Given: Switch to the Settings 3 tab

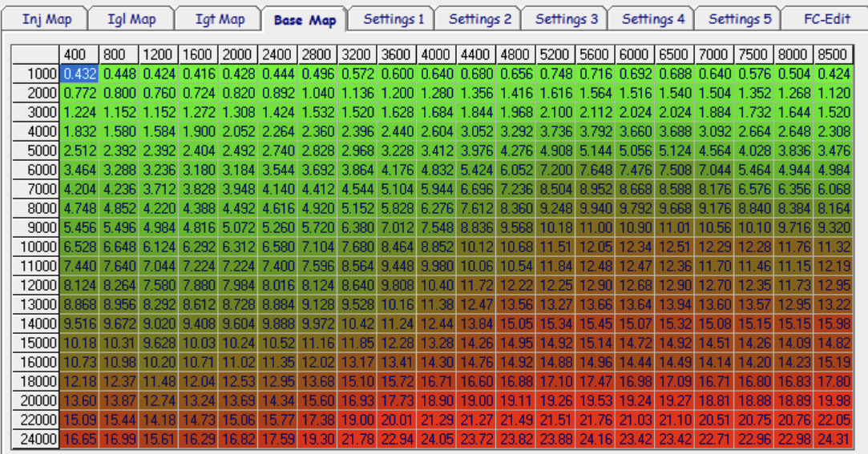Looking at the screenshot, I should point(567,19).
